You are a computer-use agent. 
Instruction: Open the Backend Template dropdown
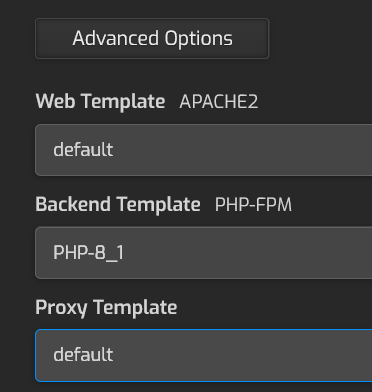tap(204, 253)
